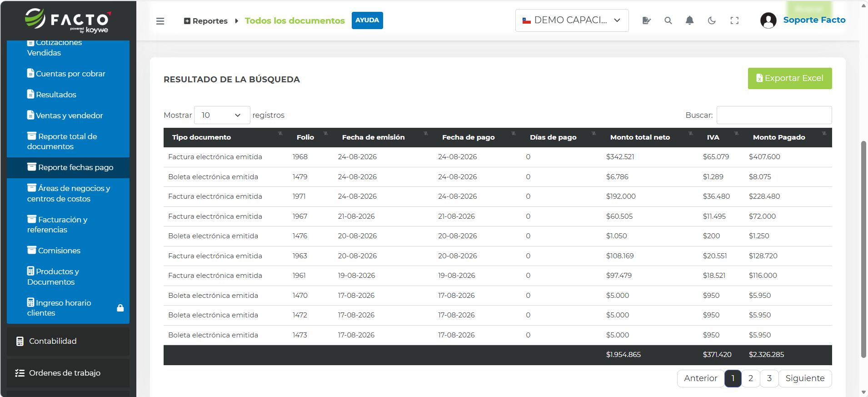Screen dimensions: 868x397
Task: Open the DEMO CAPACI... company dropdown
Action: [x=572, y=20]
